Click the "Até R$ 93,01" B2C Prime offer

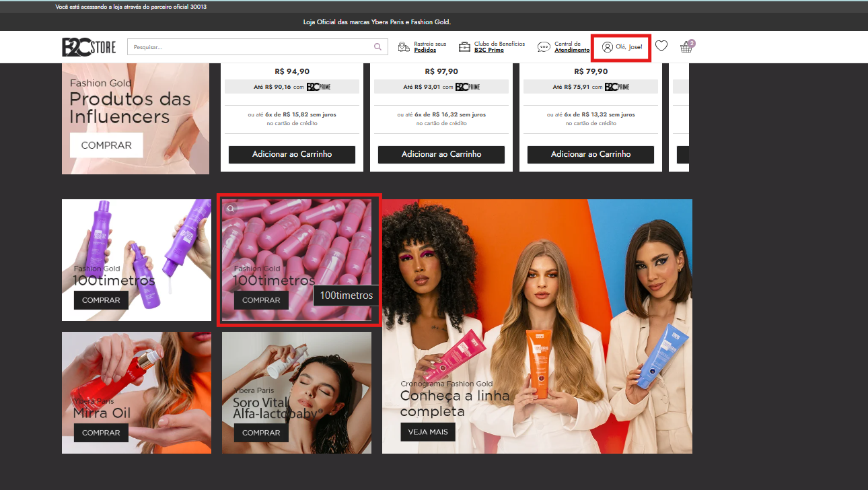[441, 87]
